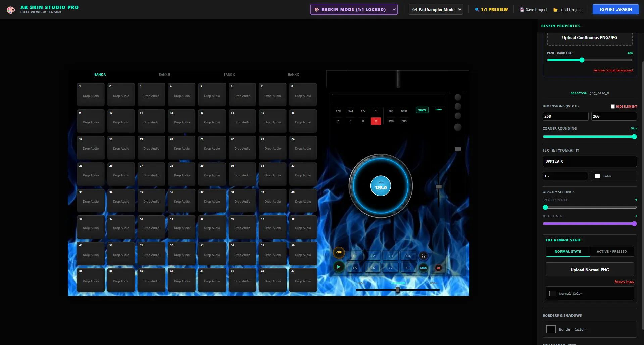Click the height dimension input field
The height and width of the screenshot is (345, 644).
tap(614, 116)
